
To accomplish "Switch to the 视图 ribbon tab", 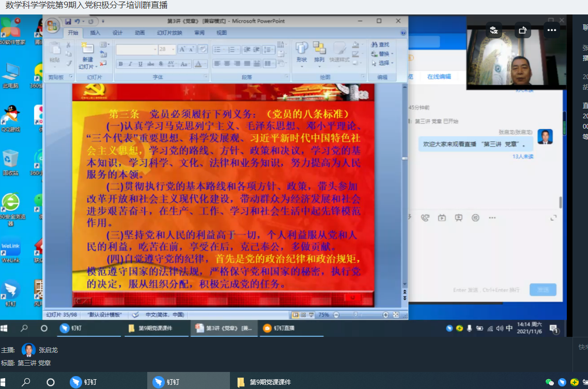I will (x=221, y=33).
